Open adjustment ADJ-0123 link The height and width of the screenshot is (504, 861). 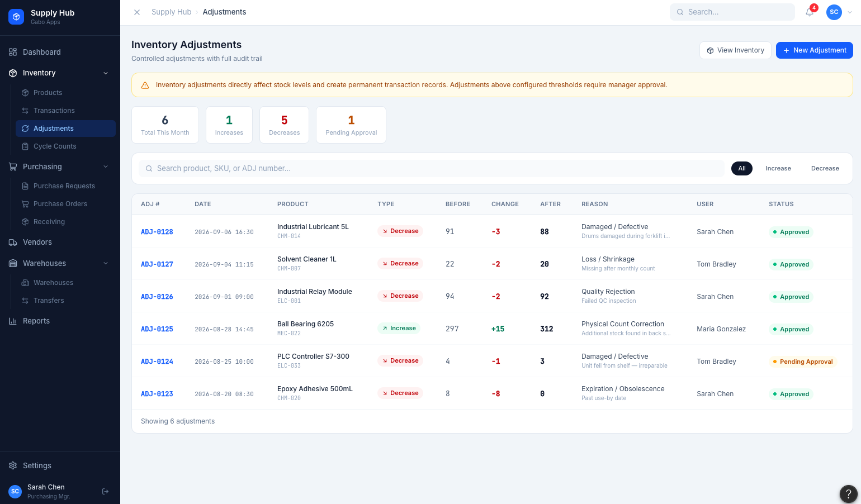coord(157,394)
